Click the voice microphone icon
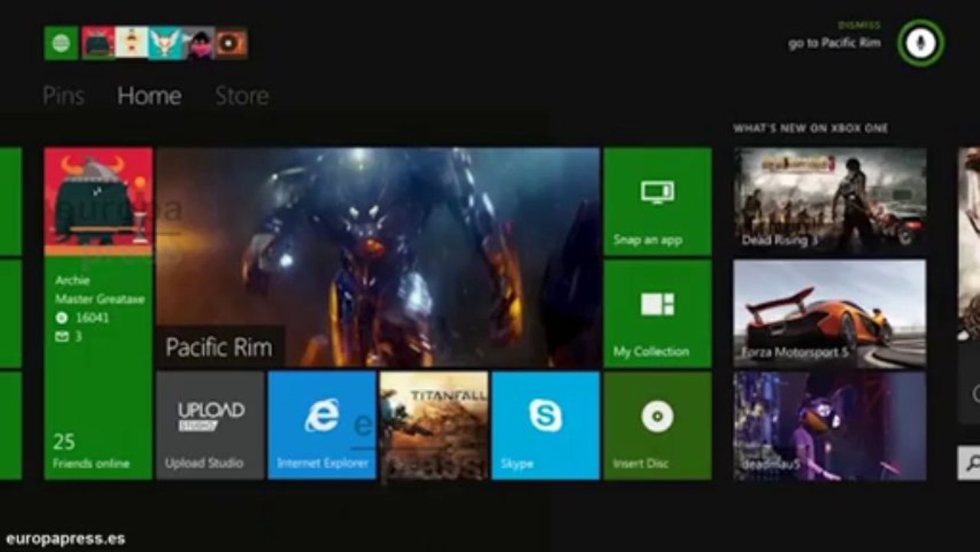The image size is (980, 552). tap(920, 43)
